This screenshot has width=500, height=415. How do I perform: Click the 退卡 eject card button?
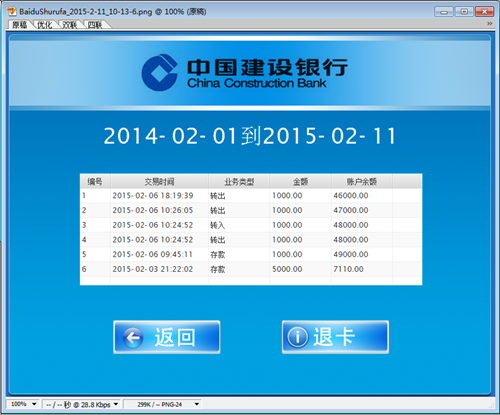coord(335,337)
